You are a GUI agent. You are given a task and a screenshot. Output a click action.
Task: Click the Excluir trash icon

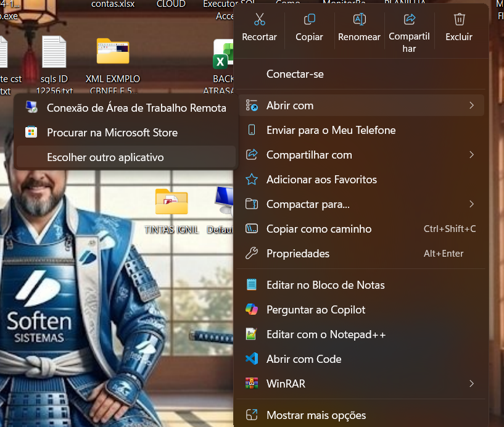(459, 19)
